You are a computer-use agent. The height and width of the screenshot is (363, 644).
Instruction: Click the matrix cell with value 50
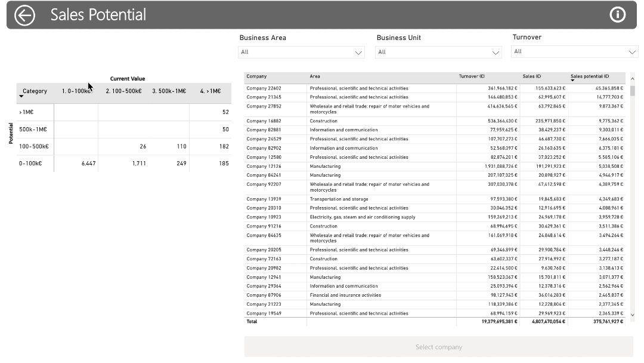click(x=210, y=130)
